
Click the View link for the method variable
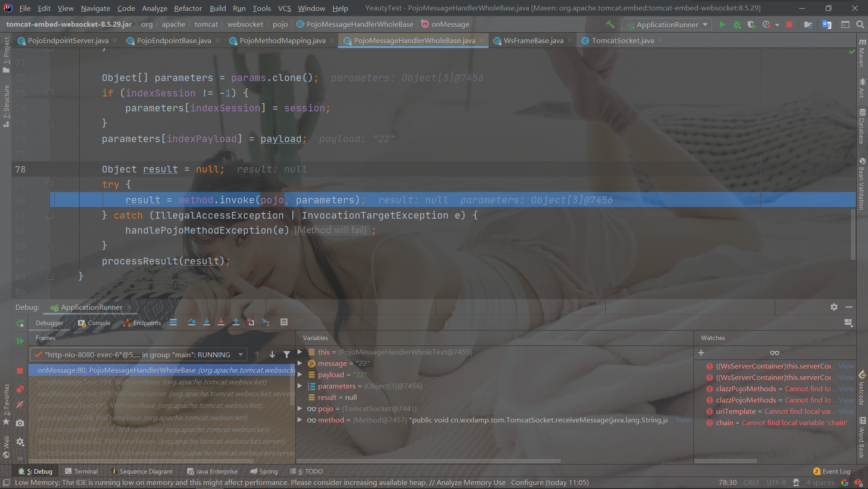tap(683, 420)
